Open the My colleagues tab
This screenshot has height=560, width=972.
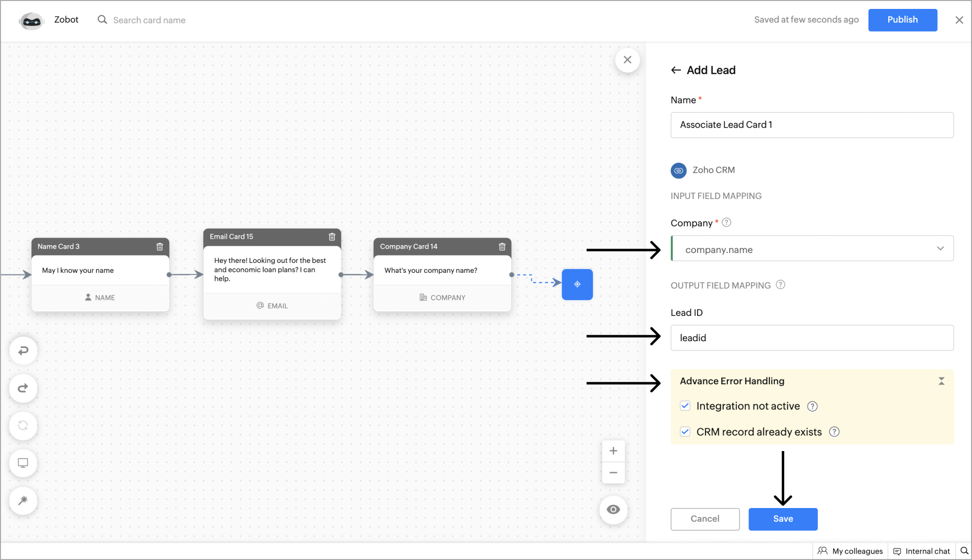point(850,551)
